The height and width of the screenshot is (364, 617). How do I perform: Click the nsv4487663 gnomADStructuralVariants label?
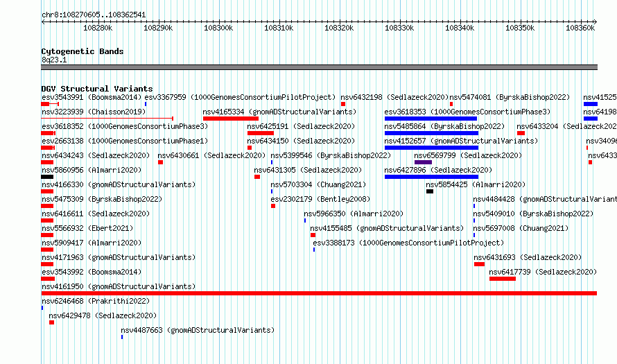[x=198, y=330]
